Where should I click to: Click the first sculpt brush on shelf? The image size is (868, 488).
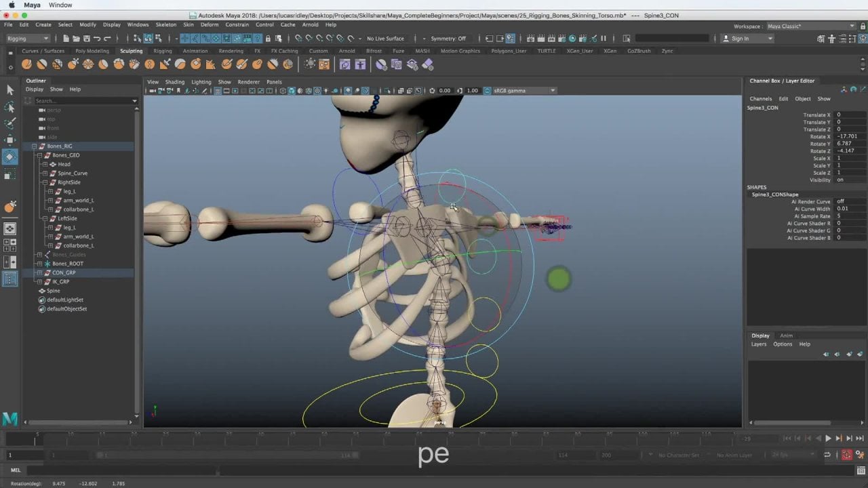(x=26, y=64)
